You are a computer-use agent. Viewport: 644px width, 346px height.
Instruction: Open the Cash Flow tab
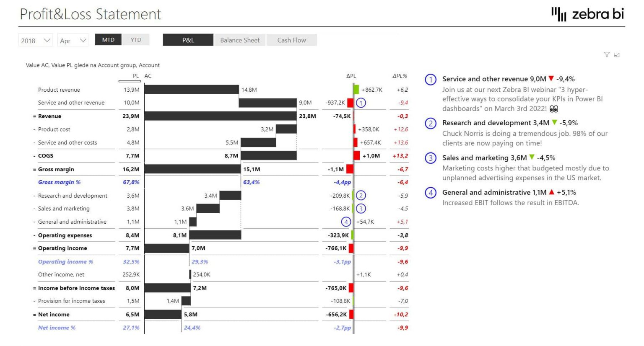pos(292,40)
